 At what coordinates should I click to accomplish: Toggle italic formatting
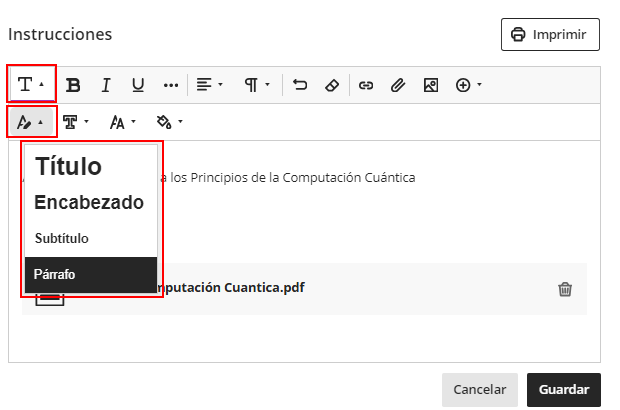tap(105, 85)
